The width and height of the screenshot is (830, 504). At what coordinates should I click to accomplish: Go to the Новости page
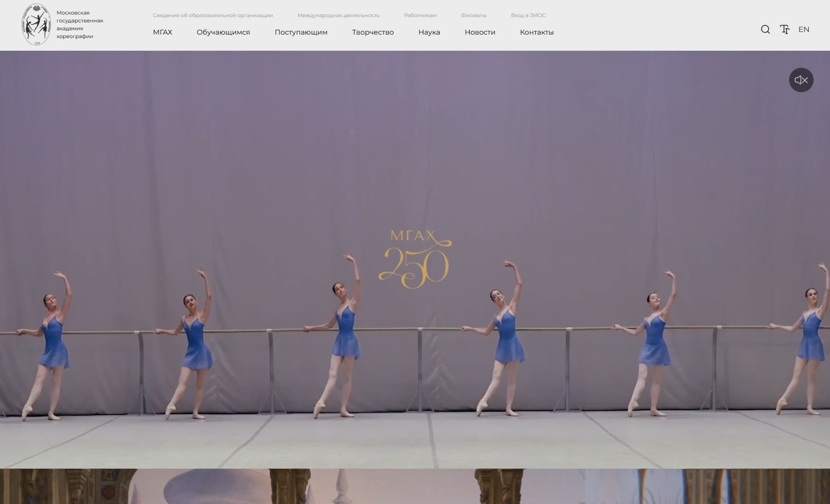(x=480, y=32)
